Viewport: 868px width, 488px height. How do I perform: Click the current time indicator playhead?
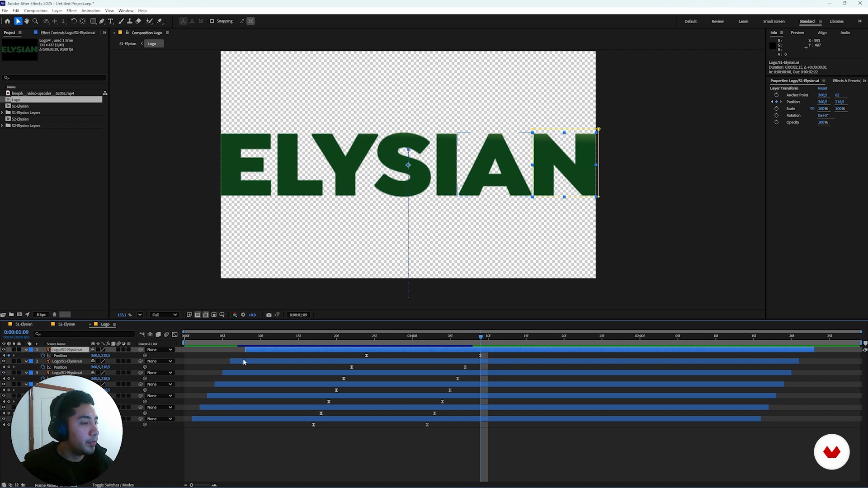[481, 337]
